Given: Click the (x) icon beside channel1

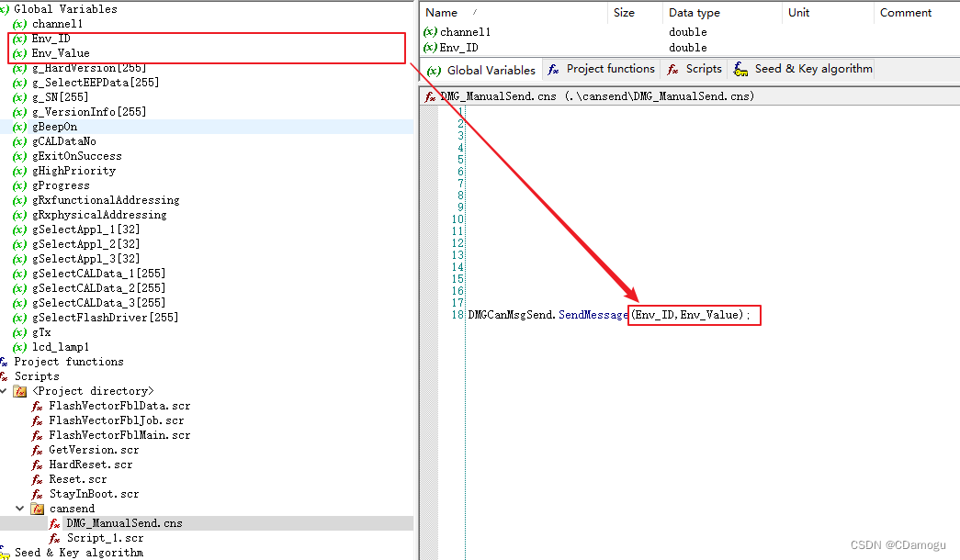Looking at the screenshot, I should click(x=19, y=24).
